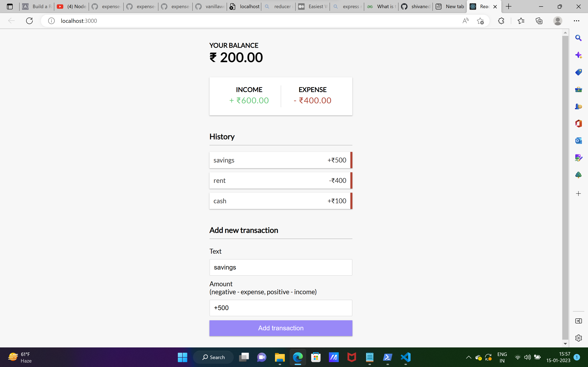This screenshot has height=367, width=588.
Task: Click the Amount field containing +500
Action: 280,307
